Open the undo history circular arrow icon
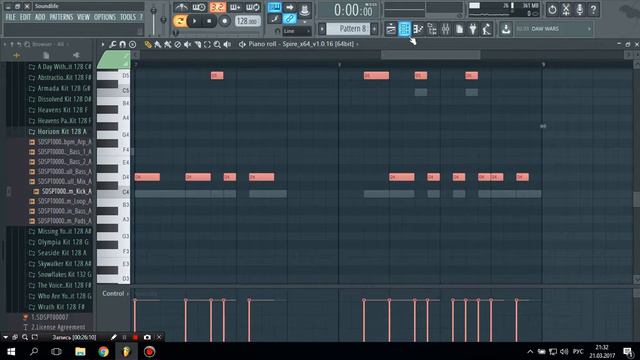The image size is (640, 360). (x=552, y=9)
